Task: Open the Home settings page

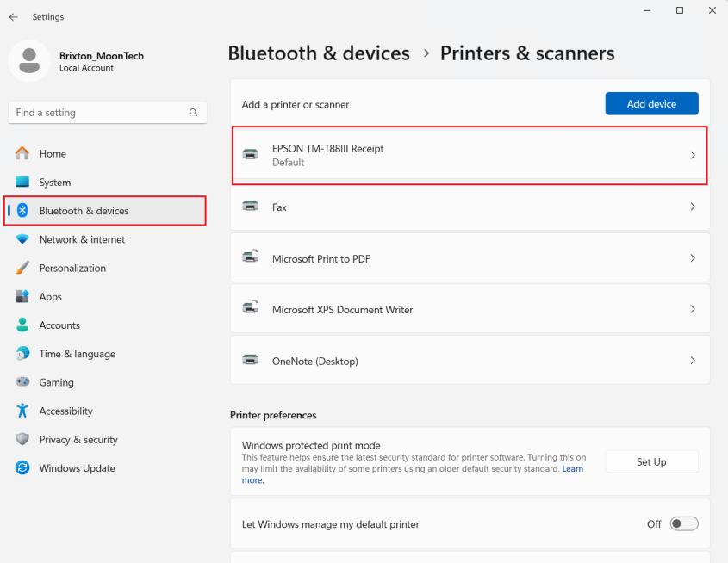Action: (105, 153)
